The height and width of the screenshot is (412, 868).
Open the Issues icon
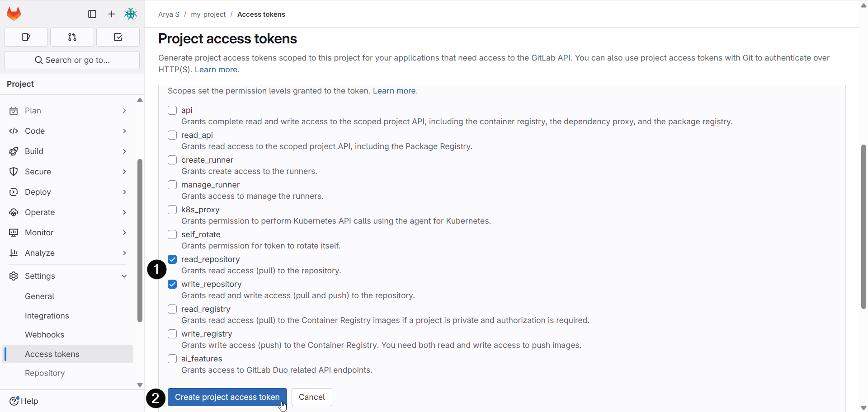(x=26, y=37)
